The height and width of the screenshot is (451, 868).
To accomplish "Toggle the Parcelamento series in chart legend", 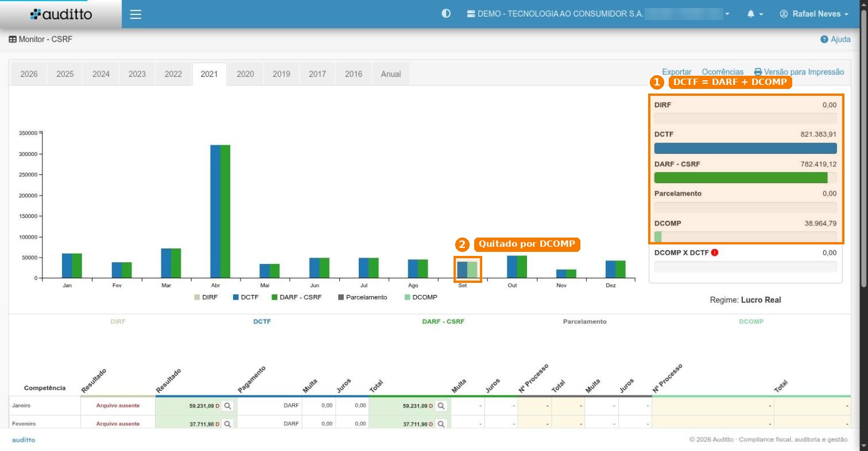I will pos(362,297).
